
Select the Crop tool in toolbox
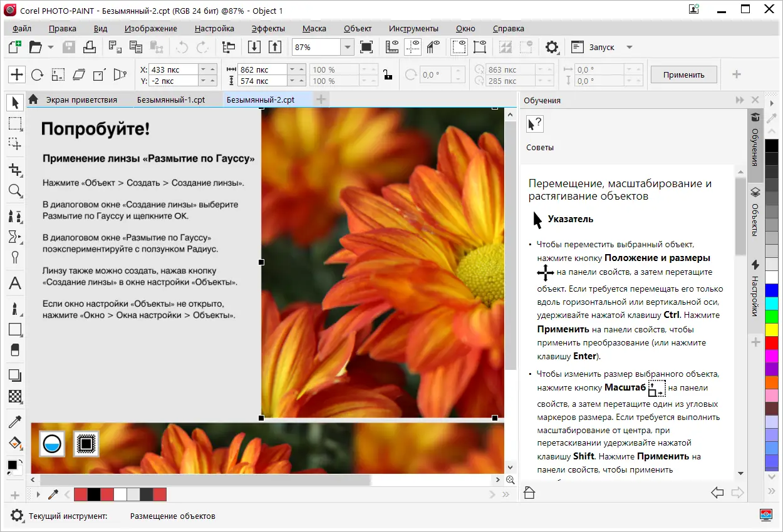coord(15,170)
